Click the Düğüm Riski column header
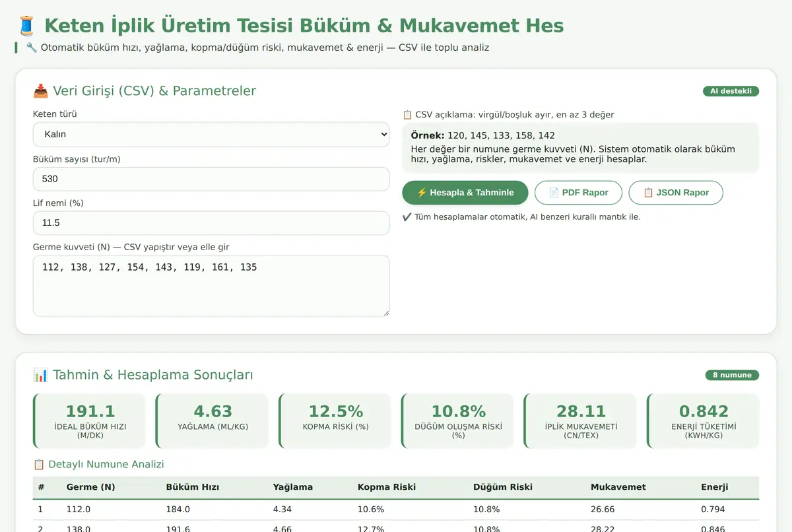 pos(503,487)
